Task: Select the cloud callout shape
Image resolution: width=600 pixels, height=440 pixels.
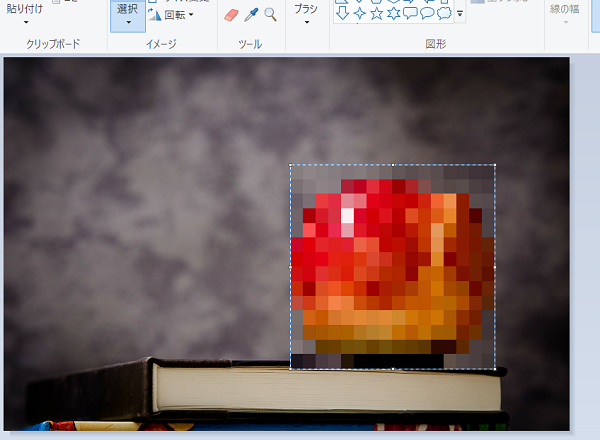Action: coord(444,14)
